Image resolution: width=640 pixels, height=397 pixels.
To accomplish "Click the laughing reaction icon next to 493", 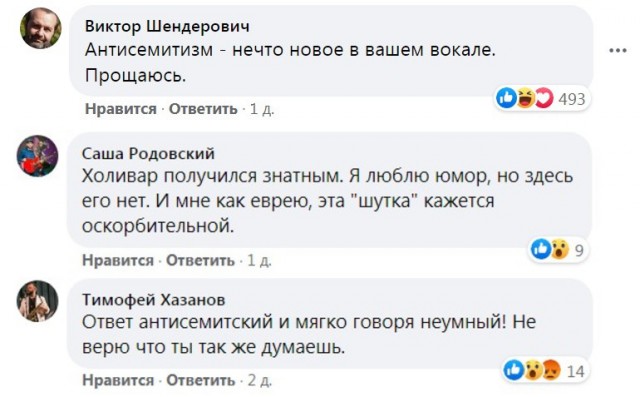I will pyautogui.click(x=525, y=98).
